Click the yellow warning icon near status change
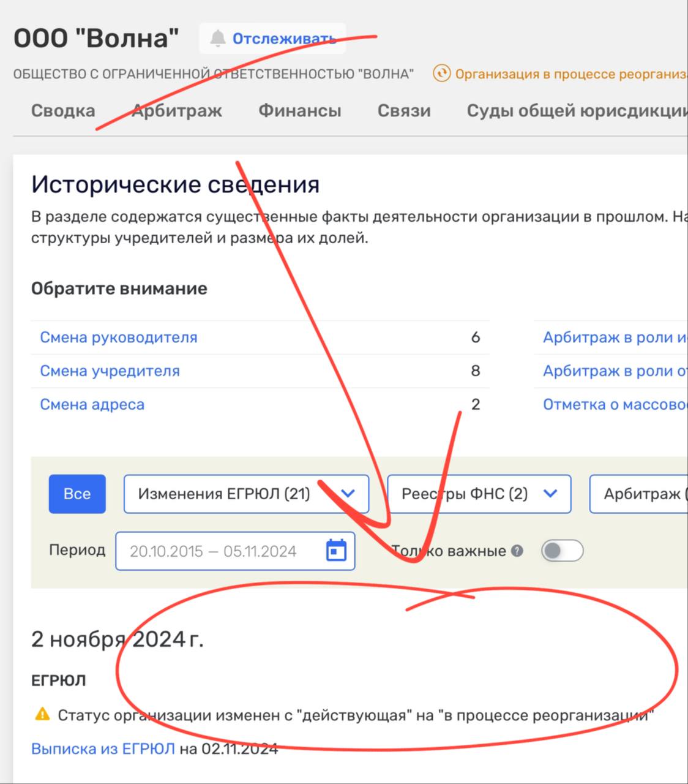688x784 pixels. pyautogui.click(x=42, y=714)
